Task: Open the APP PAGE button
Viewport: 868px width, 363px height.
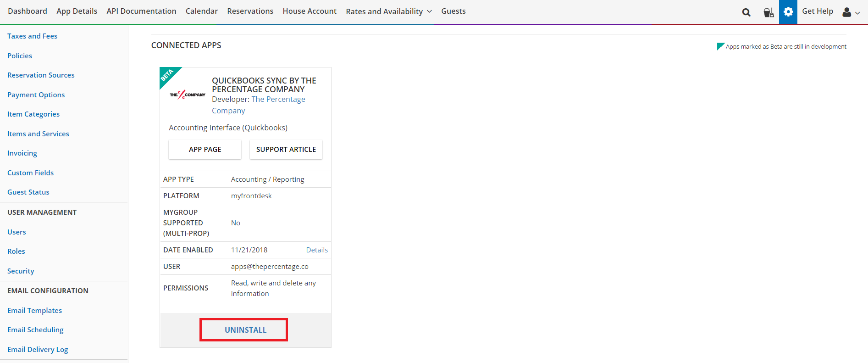Action: click(x=205, y=150)
